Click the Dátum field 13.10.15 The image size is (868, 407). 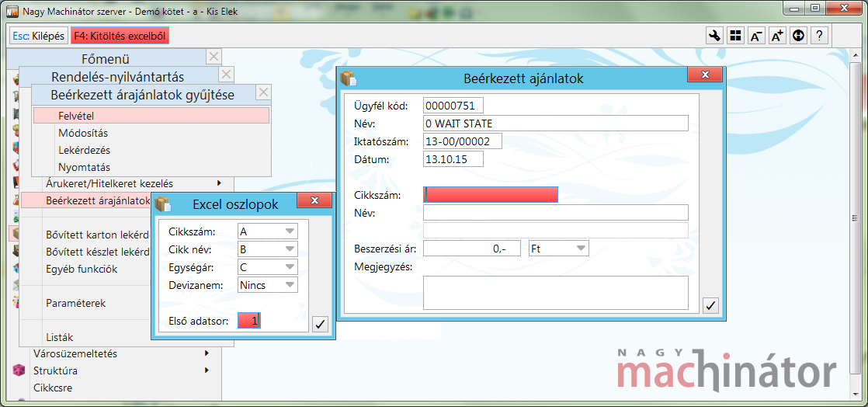pyautogui.click(x=453, y=159)
